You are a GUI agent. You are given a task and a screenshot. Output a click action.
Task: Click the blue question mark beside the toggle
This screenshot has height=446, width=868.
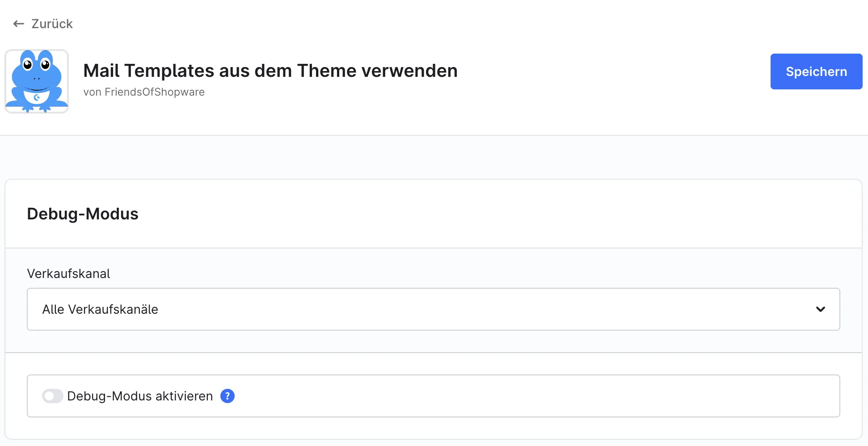[228, 396]
